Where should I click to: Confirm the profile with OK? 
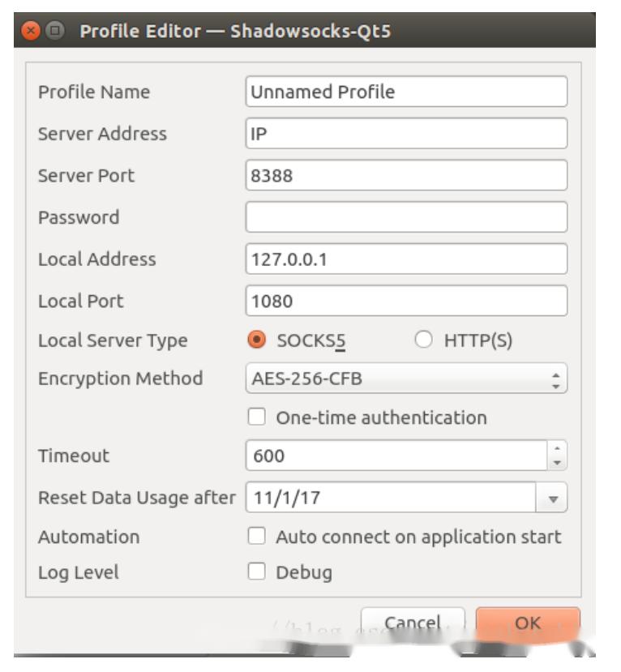click(x=528, y=623)
